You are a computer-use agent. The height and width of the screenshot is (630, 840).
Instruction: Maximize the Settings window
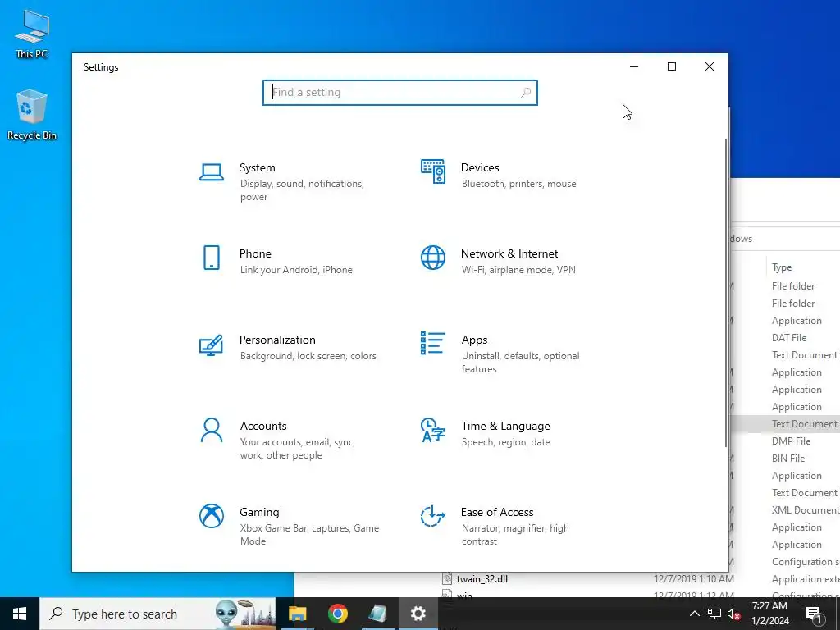(672, 66)
